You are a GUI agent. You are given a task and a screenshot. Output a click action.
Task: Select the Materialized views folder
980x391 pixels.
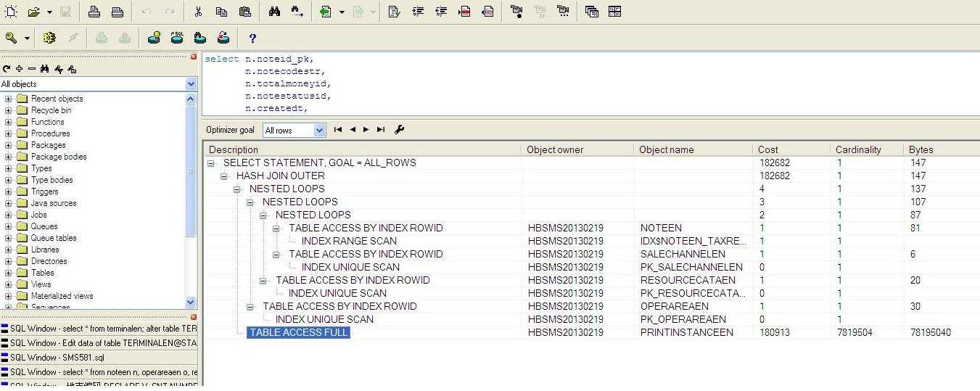pos(62,296)
